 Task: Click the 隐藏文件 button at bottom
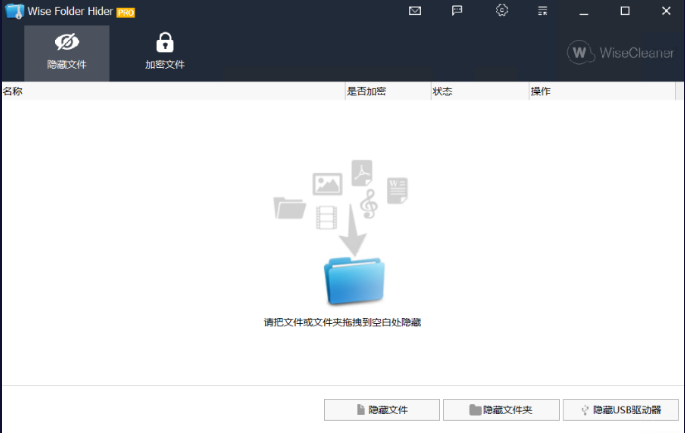click(381, 410)
